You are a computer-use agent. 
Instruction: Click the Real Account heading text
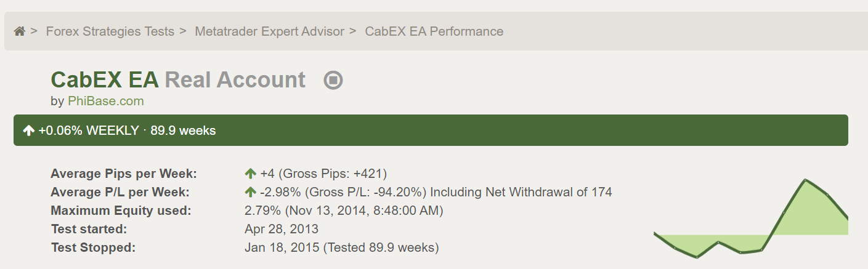(x=235, y=80)
